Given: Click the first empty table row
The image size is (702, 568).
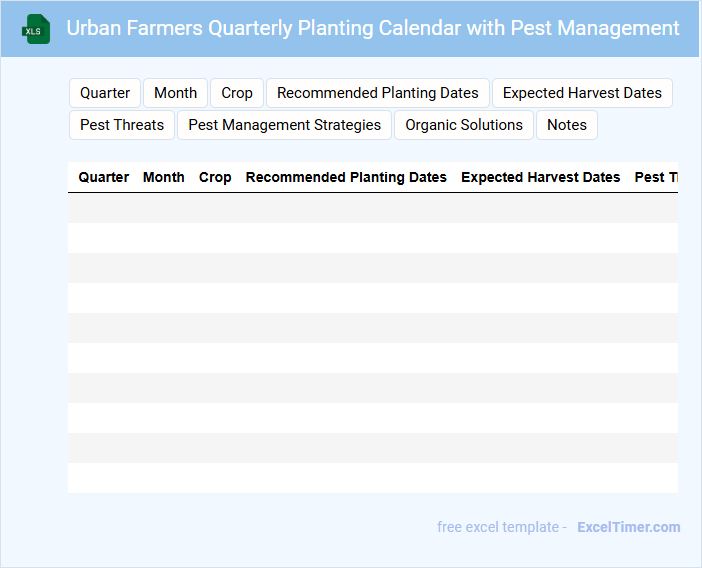Looking at the screenshot, I should click(372, 208).
